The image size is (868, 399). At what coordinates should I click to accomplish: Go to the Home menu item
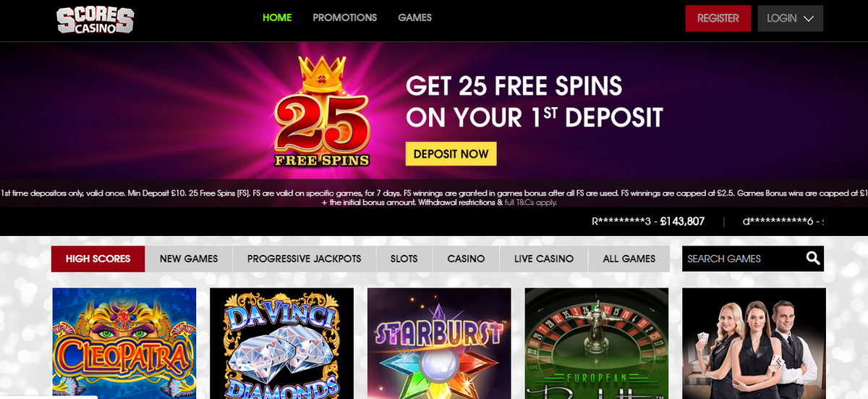click(x=277, y=17)
